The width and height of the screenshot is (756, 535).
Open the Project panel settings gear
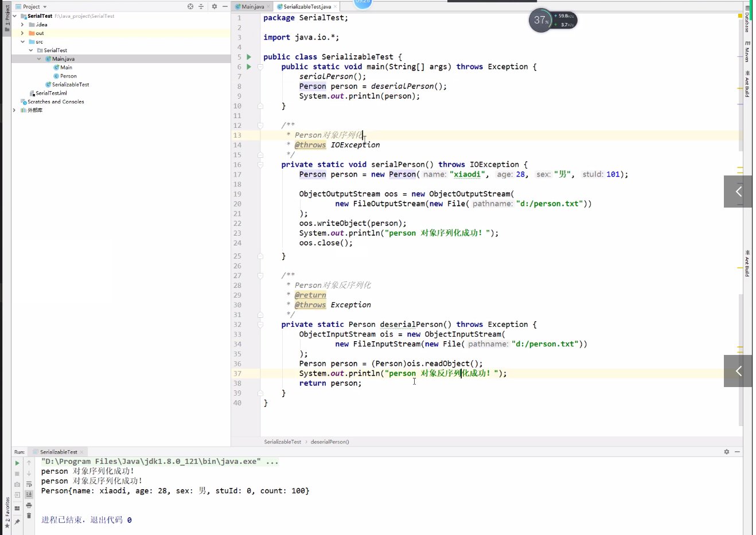(x=214, y=6)
